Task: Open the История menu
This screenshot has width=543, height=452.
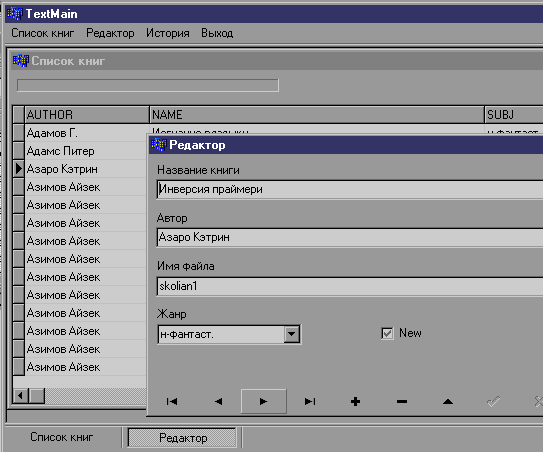Action: 168,33
